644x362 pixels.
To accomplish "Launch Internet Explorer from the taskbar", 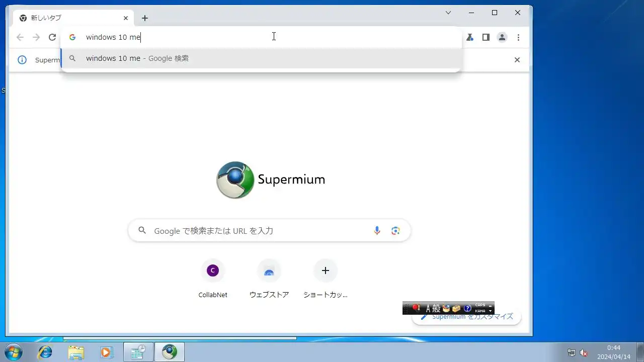I will (45, 352).
